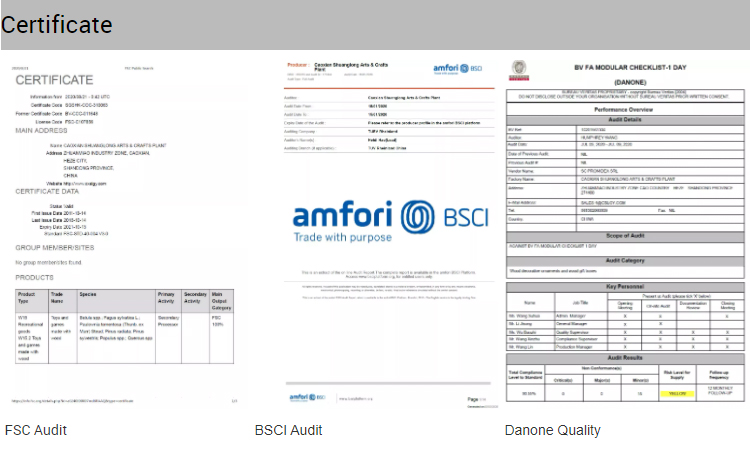This screenshot has height=453, width=750.
Task: Click the Certificate section heading
Action: pos(56,25)
